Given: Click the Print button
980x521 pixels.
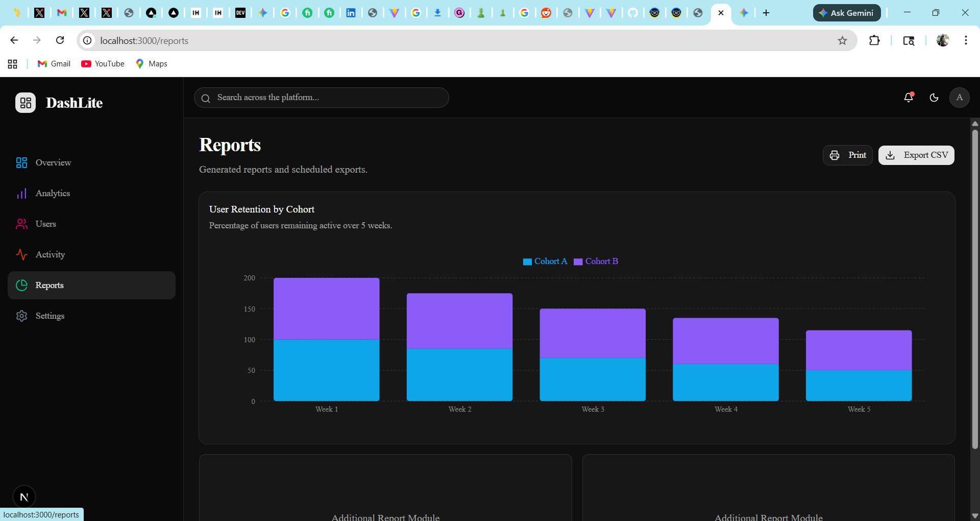Looking at the screenshot, I should 848,155.
